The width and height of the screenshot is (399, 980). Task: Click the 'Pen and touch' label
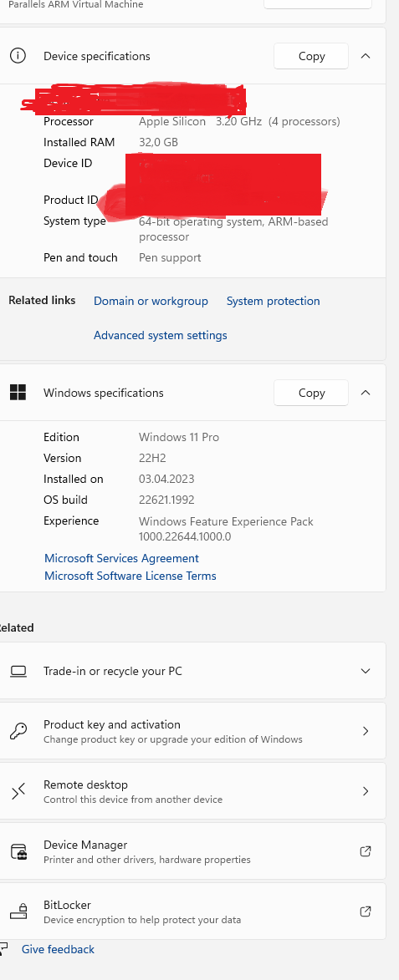coord(80,257)
